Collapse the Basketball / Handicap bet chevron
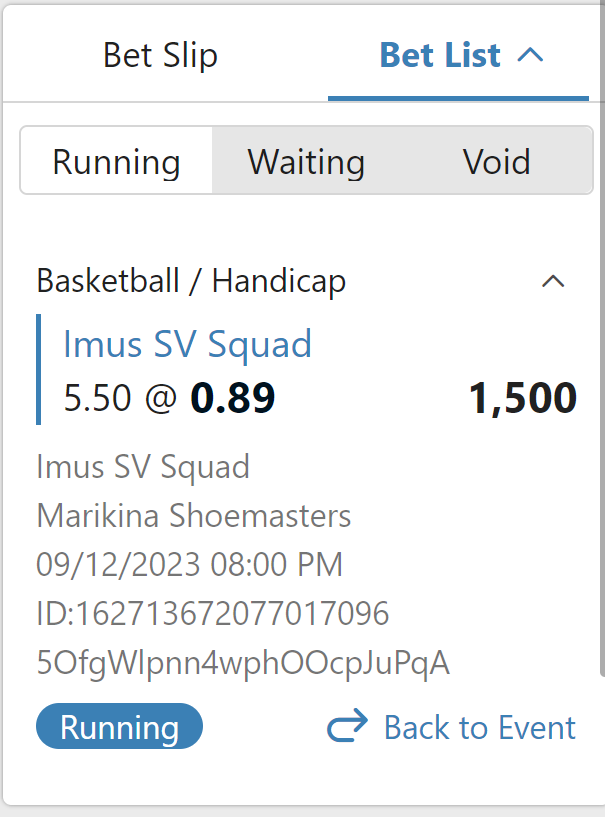605x817 pixels. click(553, 282)
